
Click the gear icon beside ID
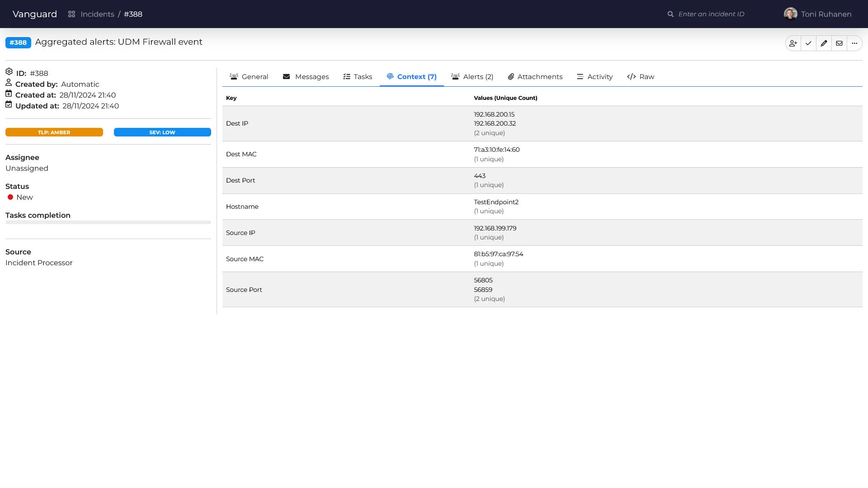pos(9,71)
